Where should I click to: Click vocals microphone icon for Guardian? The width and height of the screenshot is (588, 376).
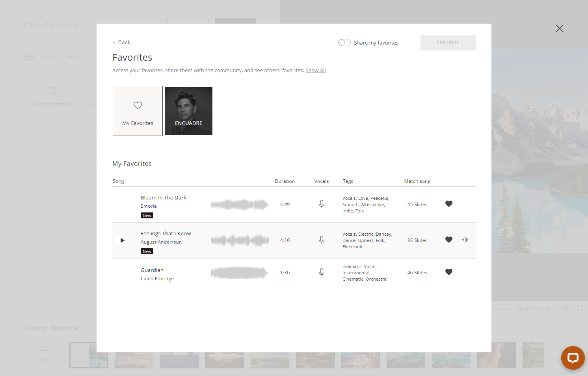tap(322, 272)
